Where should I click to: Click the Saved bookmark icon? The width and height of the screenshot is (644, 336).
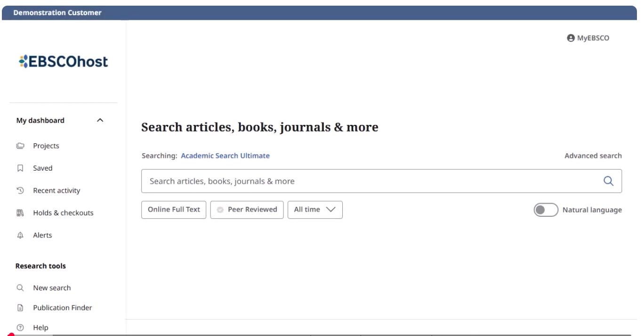coord(20,168)
